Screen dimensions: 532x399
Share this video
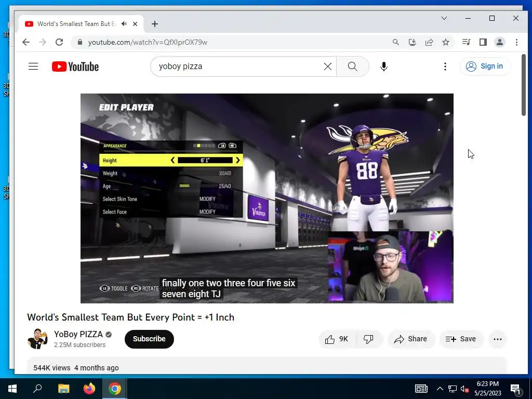click(x=410, y=339)
